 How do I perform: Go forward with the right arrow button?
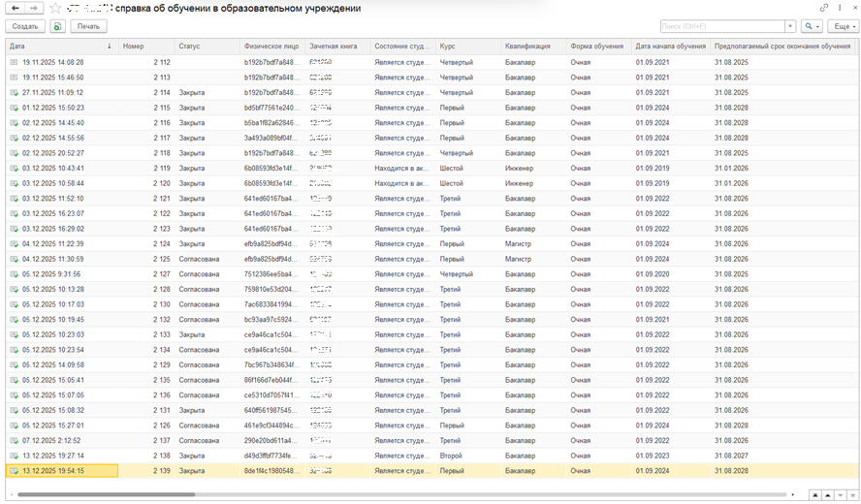pyautogui.click(x=34, y=8)
